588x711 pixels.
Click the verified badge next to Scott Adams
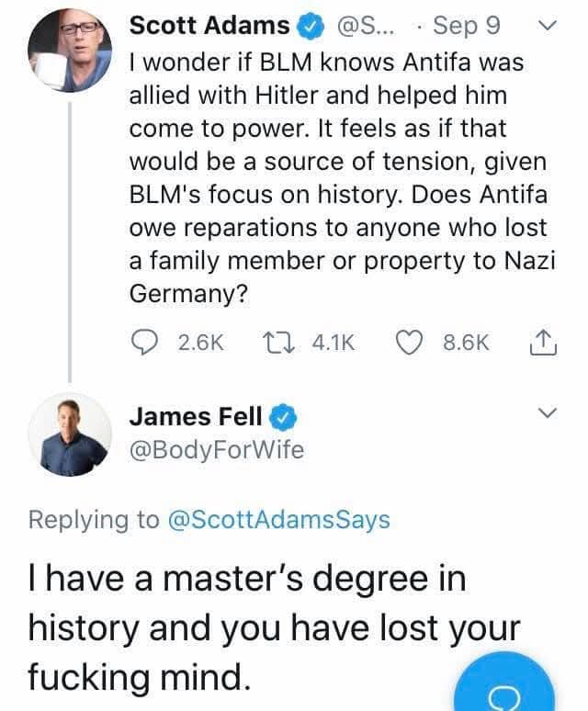coord(311,27)
